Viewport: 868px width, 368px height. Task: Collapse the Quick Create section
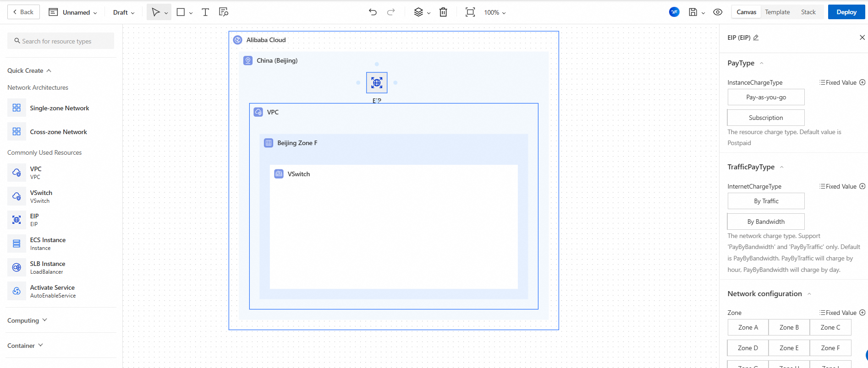(x=29, y=70)
